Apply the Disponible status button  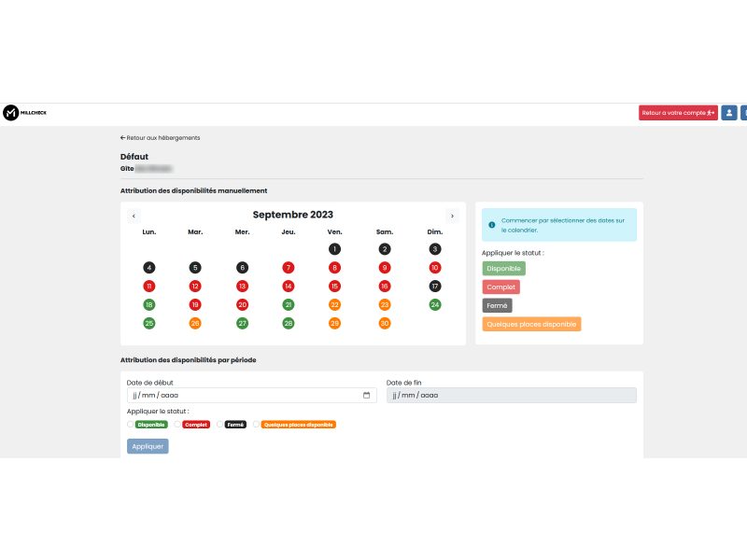click(x=503, y=269)
